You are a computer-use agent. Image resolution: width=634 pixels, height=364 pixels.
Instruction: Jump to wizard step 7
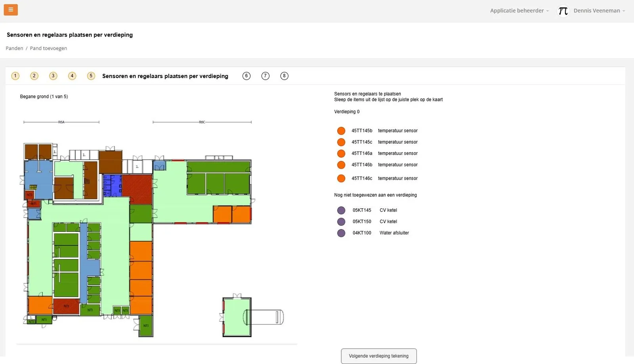tap(265, 76)
